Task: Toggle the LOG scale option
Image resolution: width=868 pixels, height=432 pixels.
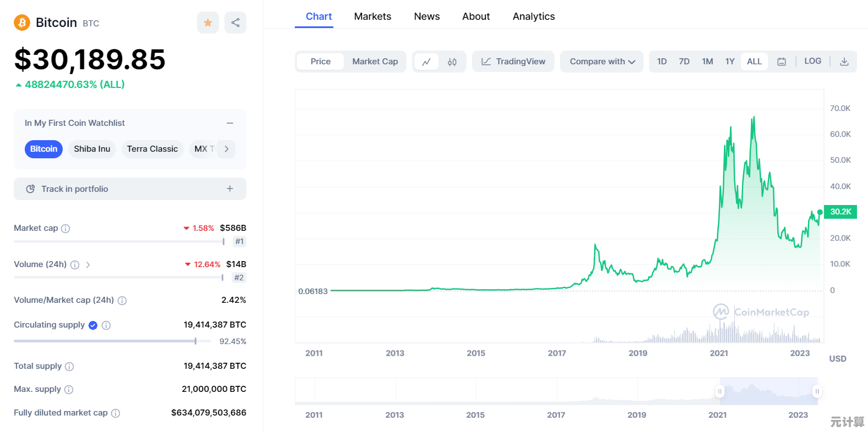Action: tap(812, 61)
